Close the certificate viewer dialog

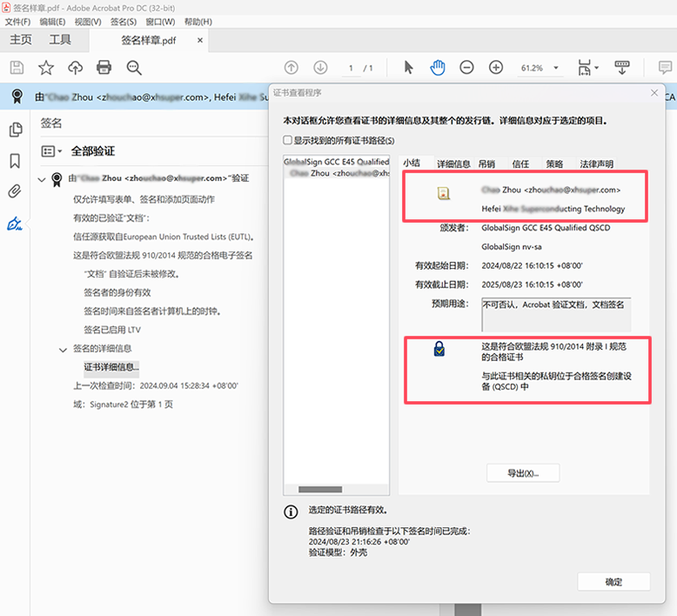[654, 93]
